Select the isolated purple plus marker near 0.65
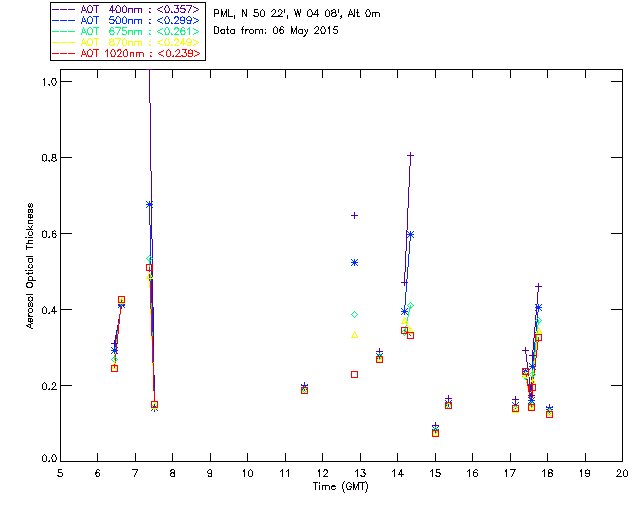 (354, 215)
